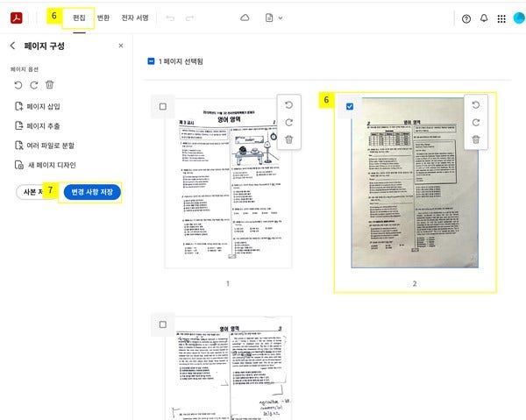
Task: Click the 여러 파일로 분할 icon
Action: pyautogui.click(x=18, y=146)
